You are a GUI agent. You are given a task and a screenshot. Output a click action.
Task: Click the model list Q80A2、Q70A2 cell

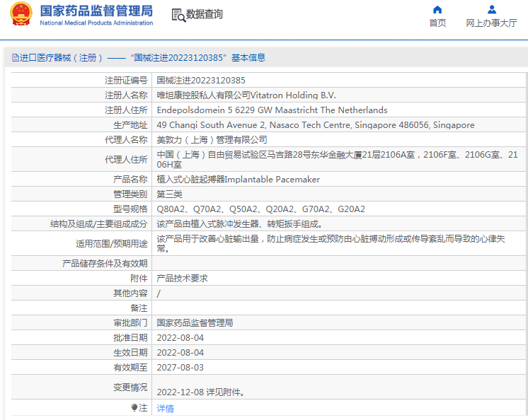pyautogui.click(x=260, y=209)
